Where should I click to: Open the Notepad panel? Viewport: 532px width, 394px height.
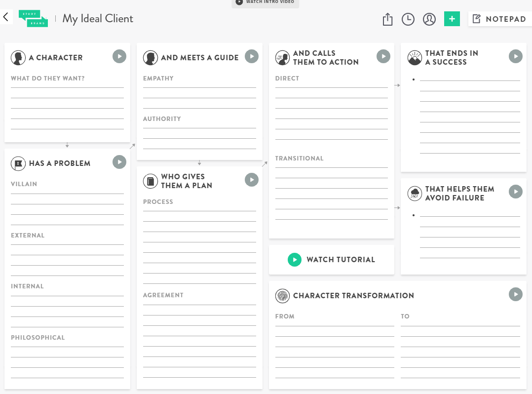499,19
